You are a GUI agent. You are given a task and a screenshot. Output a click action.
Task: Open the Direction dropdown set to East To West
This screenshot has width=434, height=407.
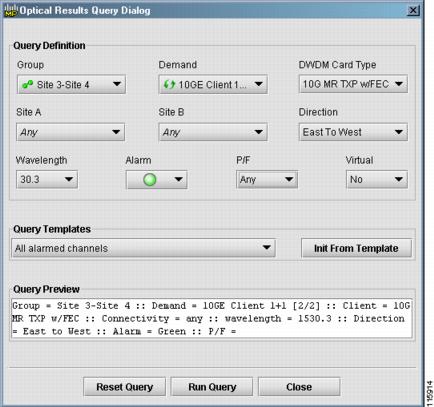[353, 132]
